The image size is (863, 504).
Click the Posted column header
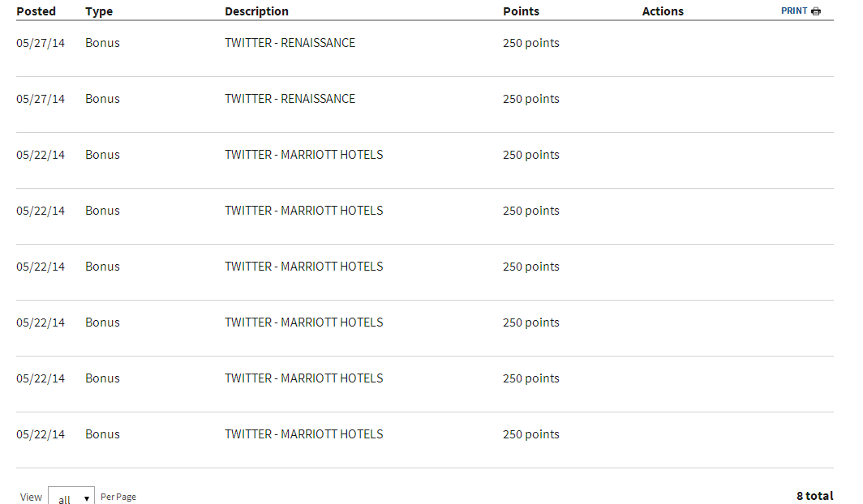(36, 11)
